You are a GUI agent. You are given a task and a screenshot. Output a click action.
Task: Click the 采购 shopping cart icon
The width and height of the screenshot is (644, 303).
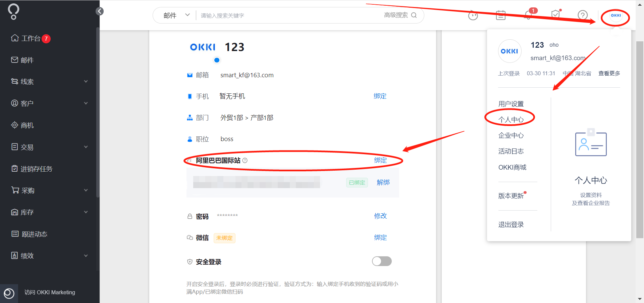pyautogui.click(x=15, y=190)
